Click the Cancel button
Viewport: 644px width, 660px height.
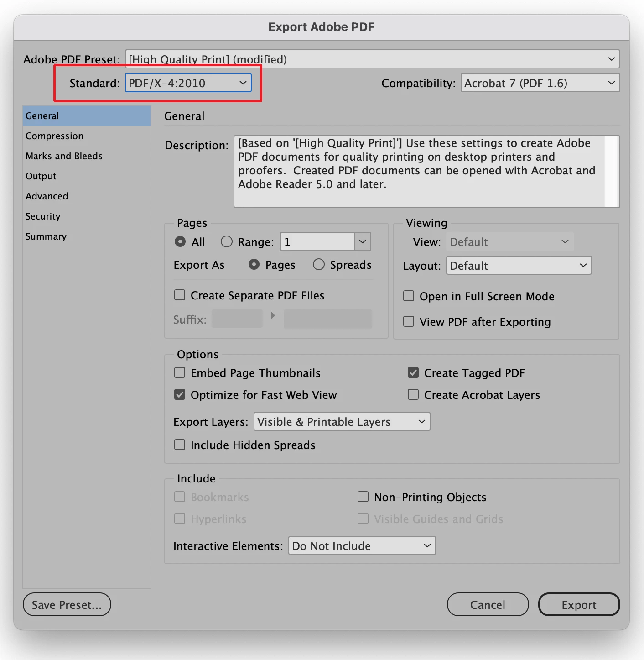pyautogui.click(x=488, y=605)
